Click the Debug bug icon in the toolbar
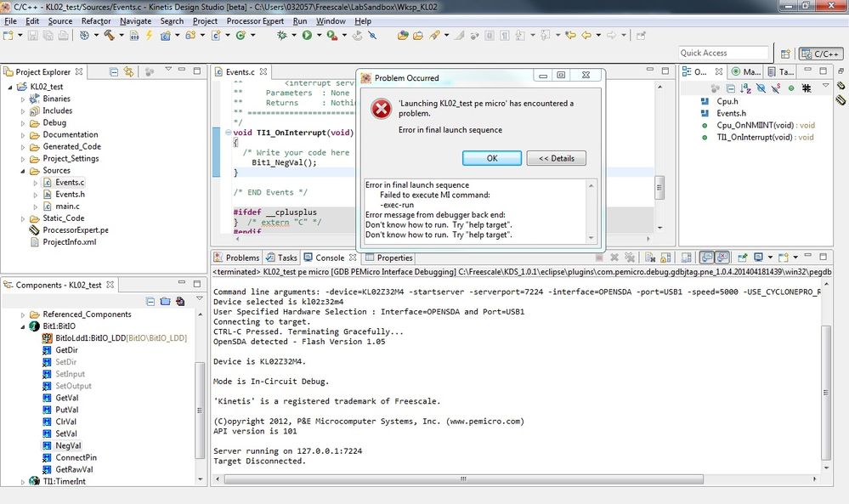This screenshot has height=504, width=849. tap(281, 35)
